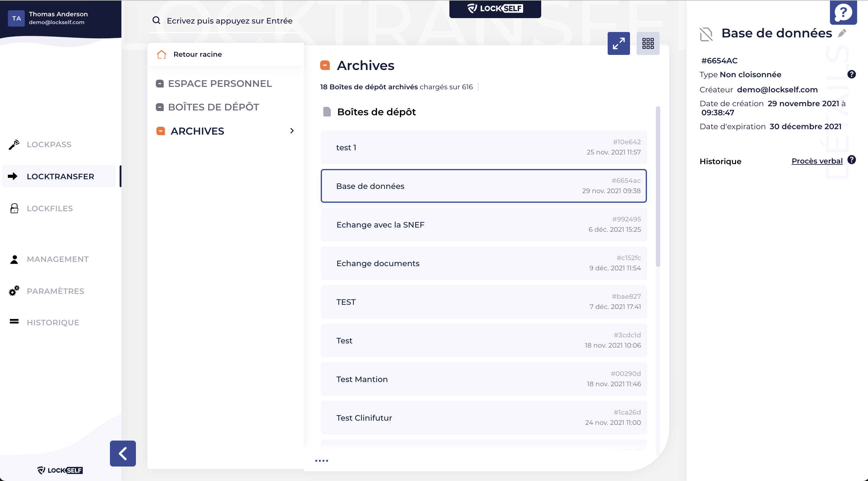Click the LockSelf logo at top

tap(495, 8)
